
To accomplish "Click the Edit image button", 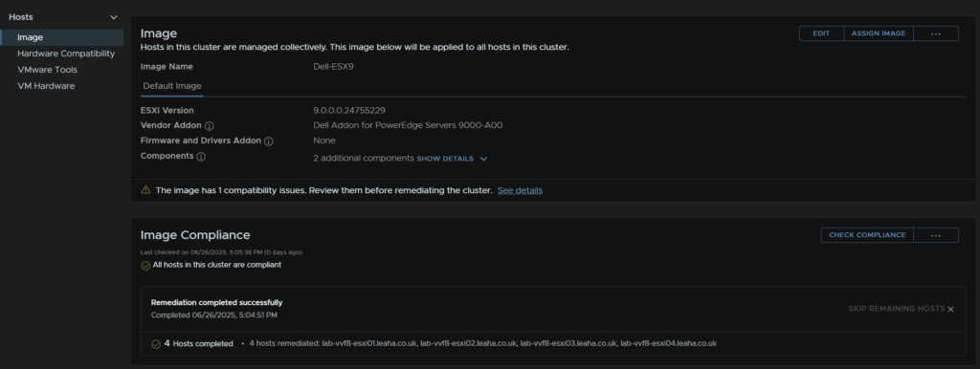I will click(x=821, y=33).
